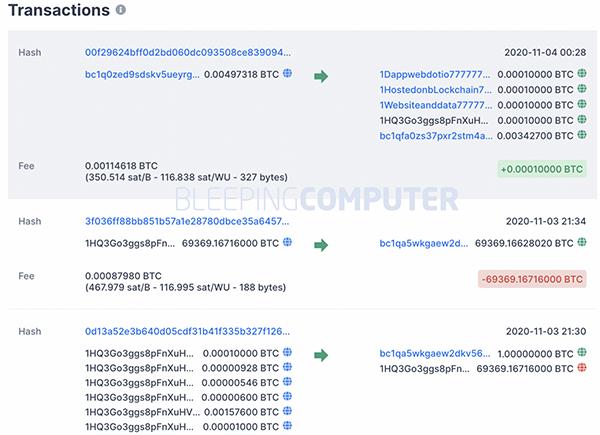This screenshot has width=600, height=435.
Task: Click globe icon on 1HostedonbLockchain7 output row
Action: click(x=582, y=88)
